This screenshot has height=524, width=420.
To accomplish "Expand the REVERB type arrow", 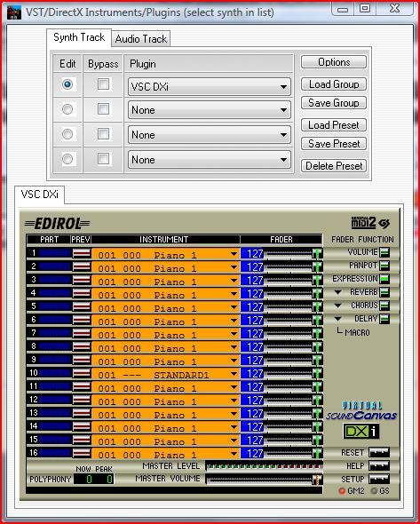I will (337, 292).
